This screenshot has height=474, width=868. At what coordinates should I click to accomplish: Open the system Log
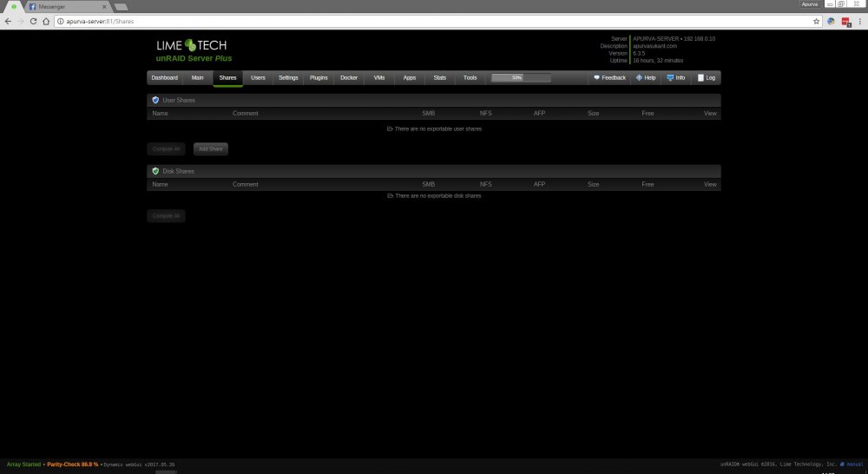[x=707, y=78]
